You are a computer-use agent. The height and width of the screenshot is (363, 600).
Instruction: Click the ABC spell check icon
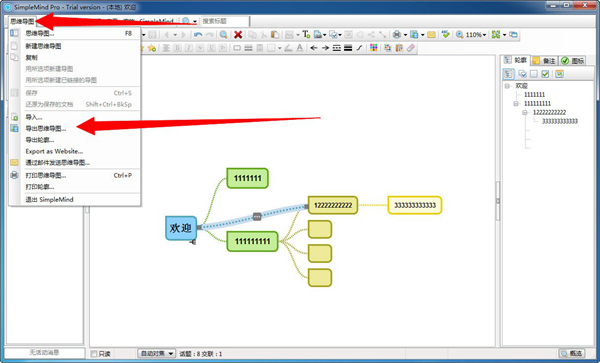(x=445, y=35)
